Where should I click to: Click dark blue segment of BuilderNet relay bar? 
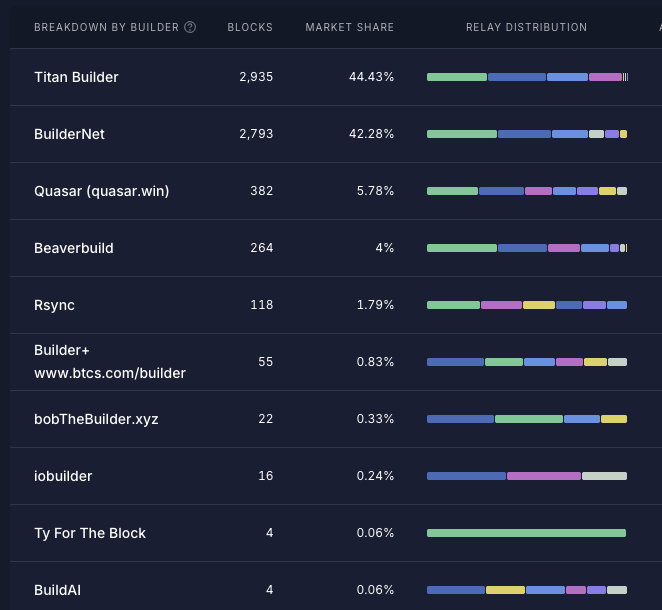(524, 134)
